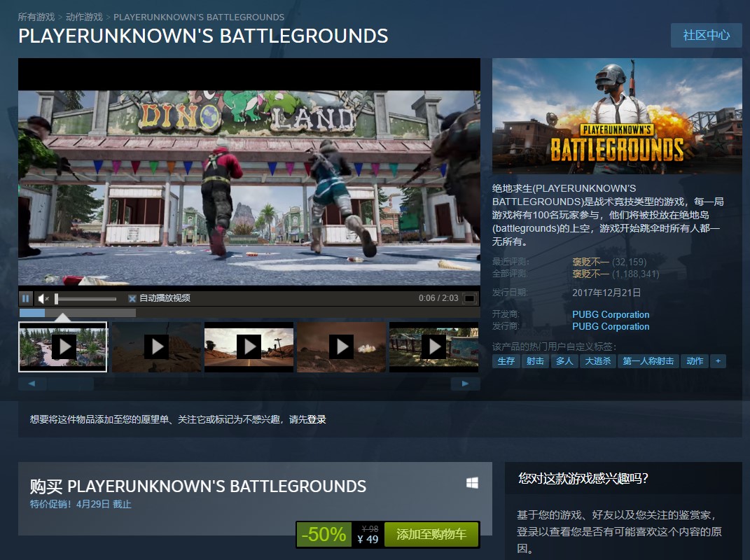Screen dimensions: 750x560
Task: Play the second desert trailer thumbnail
Action: tap(156, 346)
